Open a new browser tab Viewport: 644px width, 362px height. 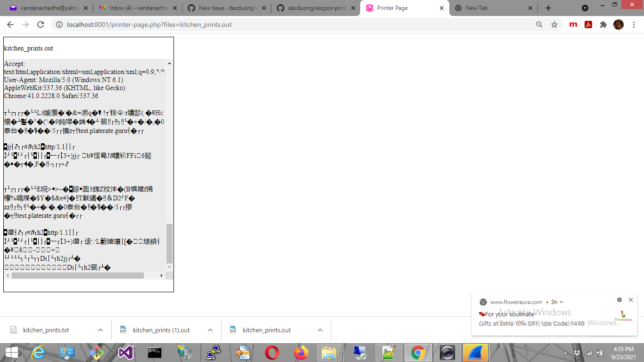548,8
